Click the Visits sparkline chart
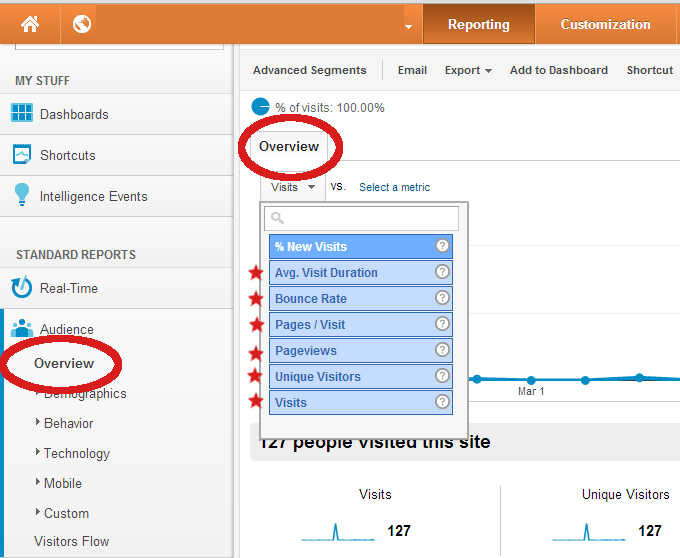Viewport: 680px width, 558px height. [x=338, y=532]
